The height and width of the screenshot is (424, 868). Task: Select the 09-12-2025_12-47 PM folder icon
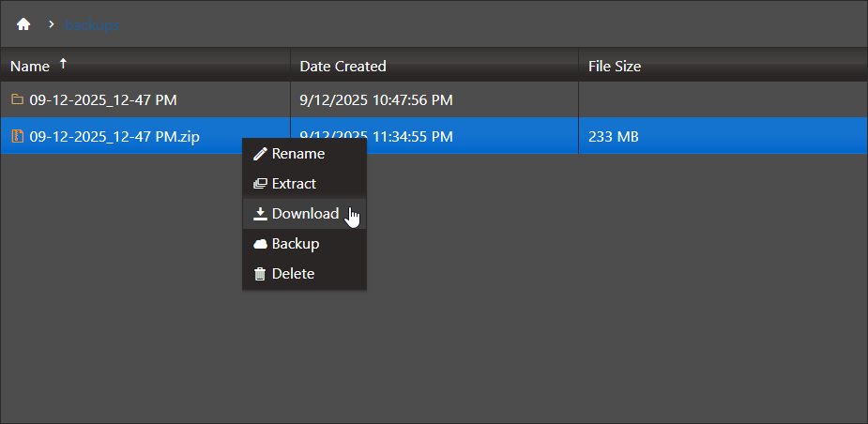pyautogui.click(x=18, y=99)
